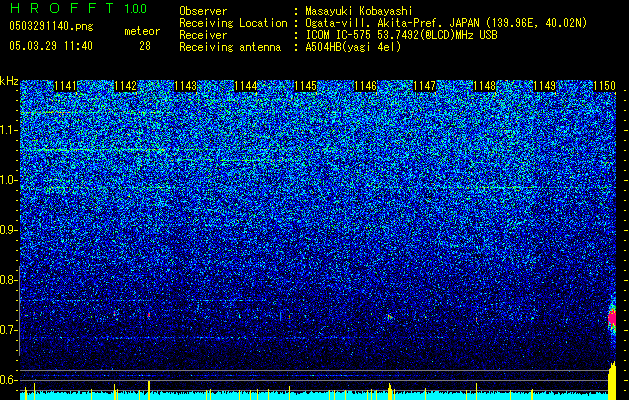Click the 1145 time marker

305,86
